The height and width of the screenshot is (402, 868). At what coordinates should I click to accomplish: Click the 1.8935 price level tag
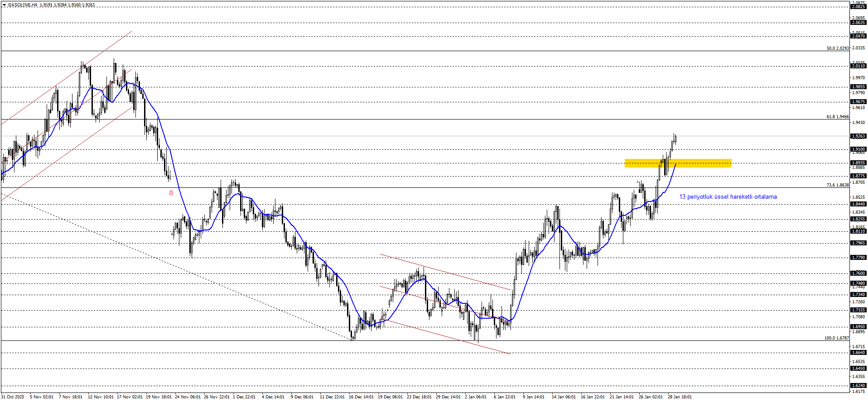pos(858,163)
